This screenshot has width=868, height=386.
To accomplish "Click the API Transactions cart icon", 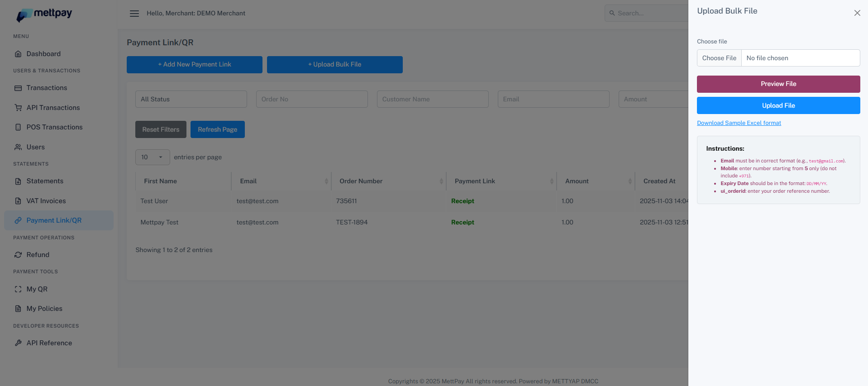I will point(18,108).
